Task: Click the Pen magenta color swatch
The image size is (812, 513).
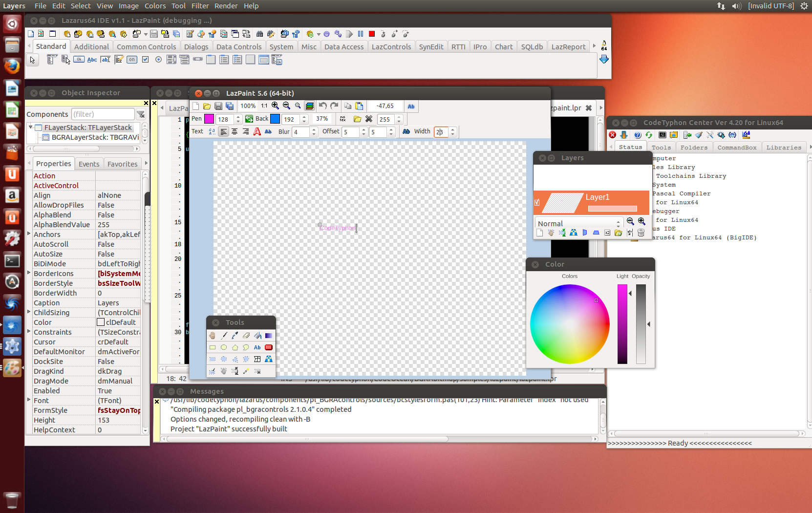Action: click(209, 119)
